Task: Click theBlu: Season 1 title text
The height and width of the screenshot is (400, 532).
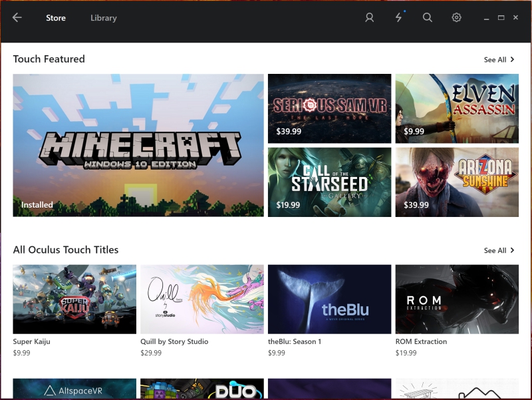Action: point(295,341)
